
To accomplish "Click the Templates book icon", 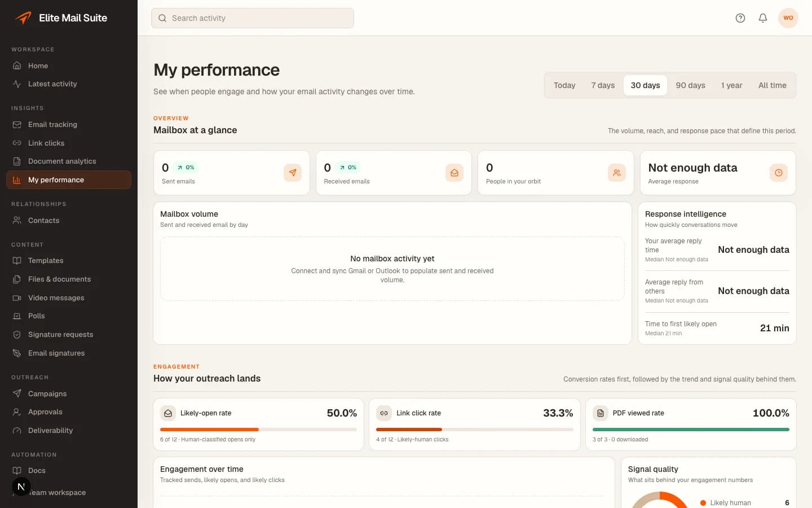I will click(17, 261).
